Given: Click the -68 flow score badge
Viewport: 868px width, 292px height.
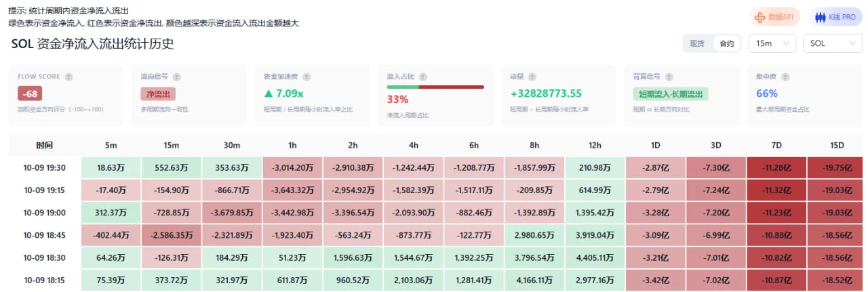Looking at the screenshot, I should [30, 93].
